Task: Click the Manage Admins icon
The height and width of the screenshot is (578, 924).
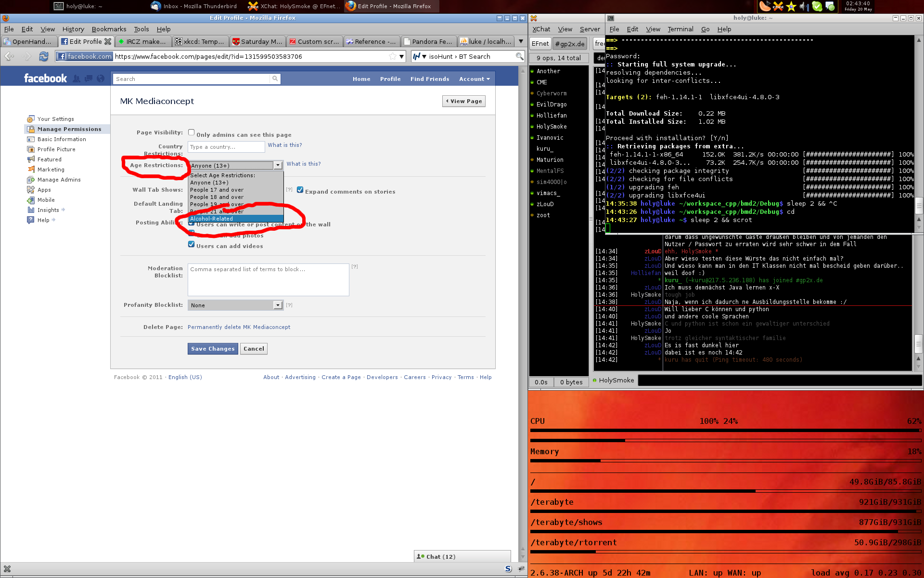Action: click(31, 180)
